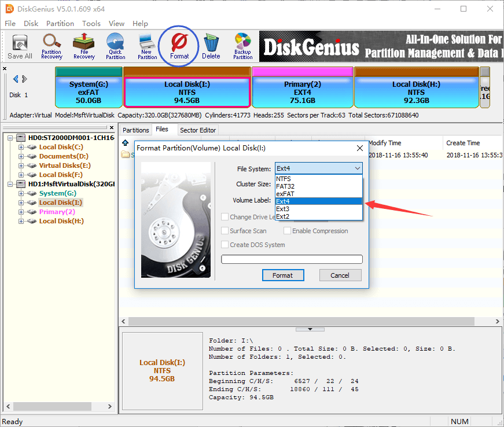The width and height of the screenshot is (504, 427).
Task: Open the Partition menu
Action: pos(60,24)
